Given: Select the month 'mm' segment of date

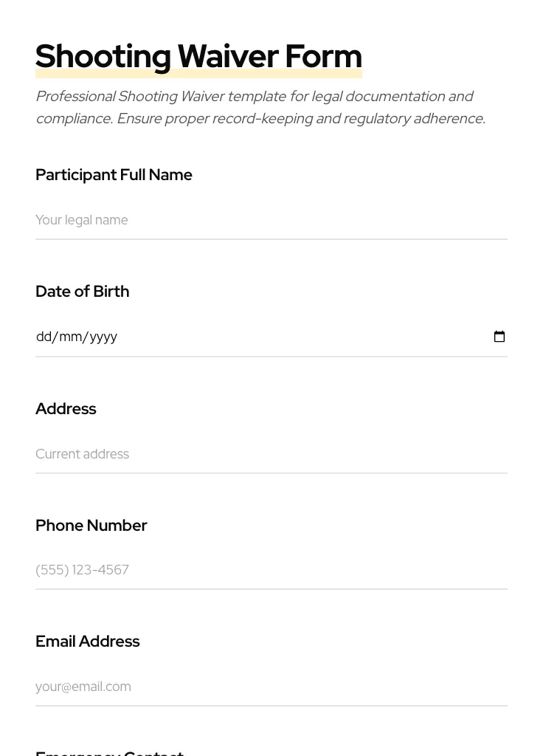Looking at the screenshot, I should [70, 337].
